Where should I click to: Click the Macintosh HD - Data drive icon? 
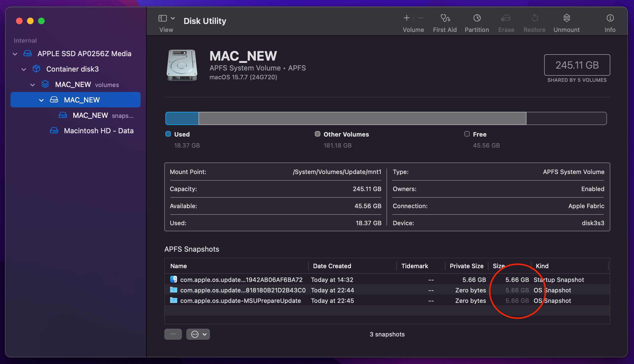click(54, 131)
